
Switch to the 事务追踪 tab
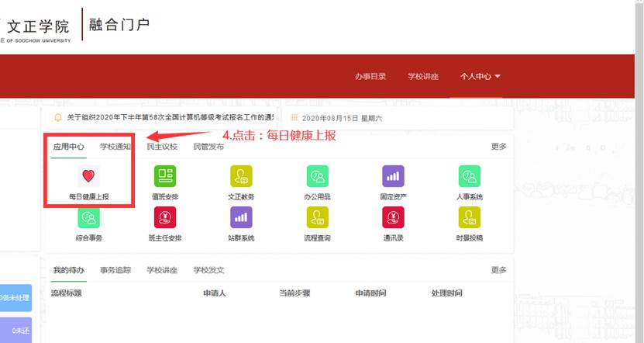pyautogui.click(x=115, y=270)
